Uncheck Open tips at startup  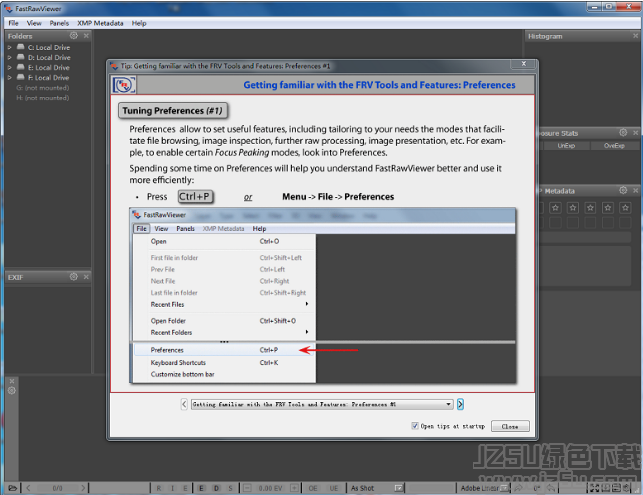pyautogui.click(x=415, y=426)
